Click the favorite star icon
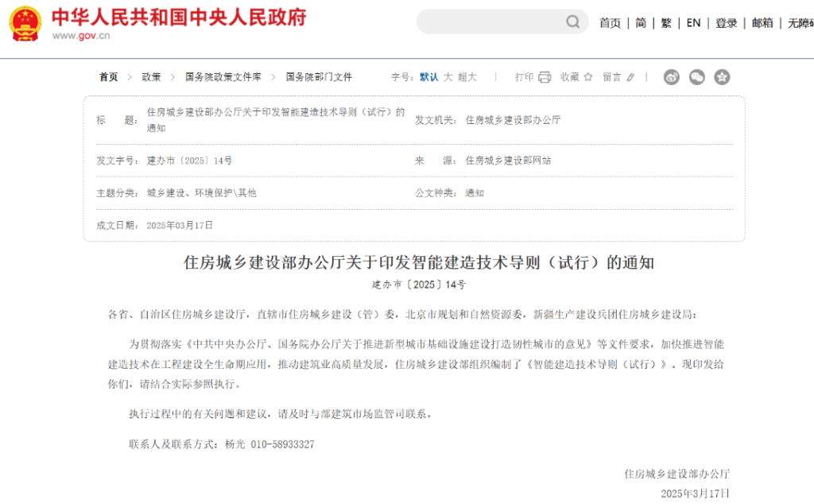The width and height of the screenshot is (814, 504). click(x=588, y=77)
